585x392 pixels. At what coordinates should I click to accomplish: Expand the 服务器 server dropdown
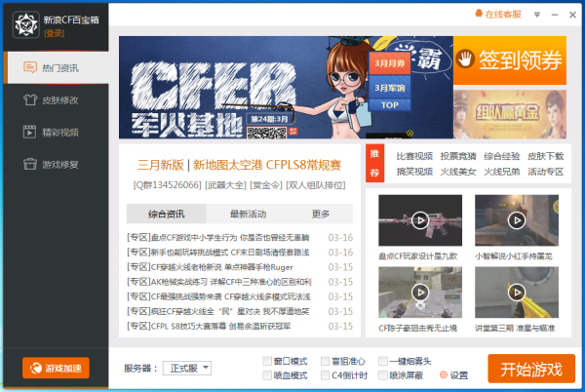coord(185,369)
